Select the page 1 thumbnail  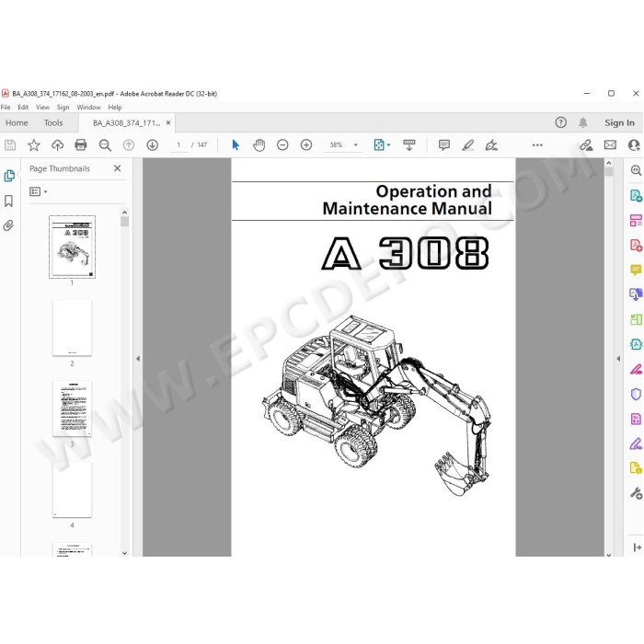[73, 247]
